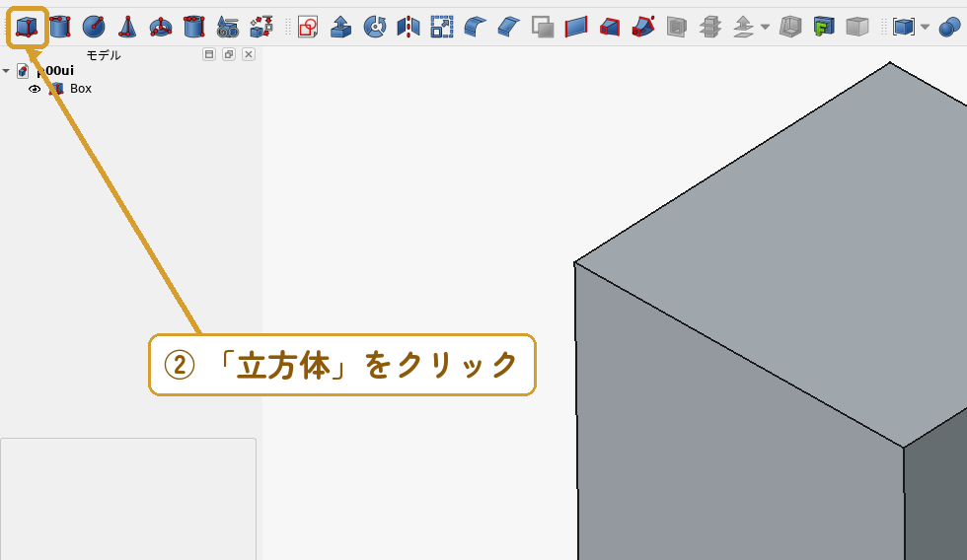Viewport: 967px width, 560px height.
Task: Close the モデル panel
Action: (249, 54)
